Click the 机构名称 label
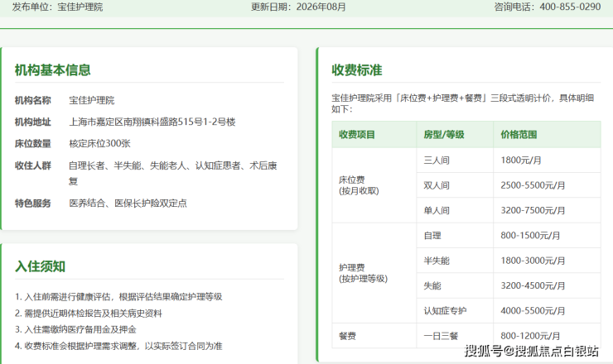This screenshot has height=364, width=613. click(x=33, y=100)
